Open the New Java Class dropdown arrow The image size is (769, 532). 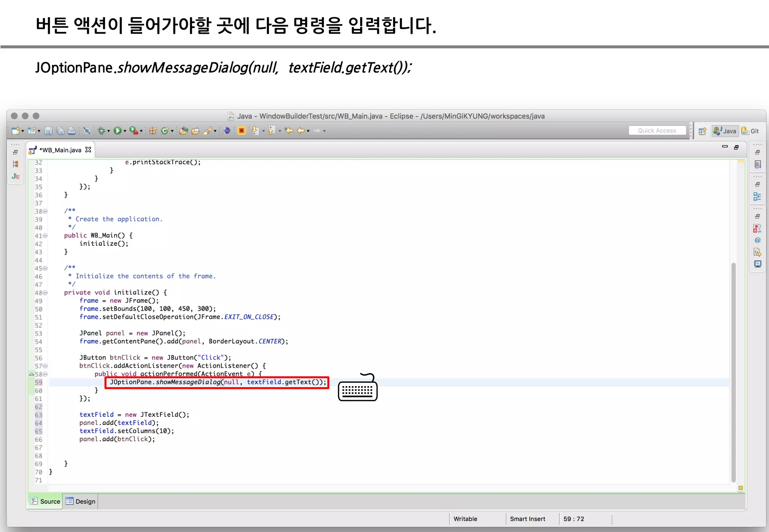(x=172, y=131)
